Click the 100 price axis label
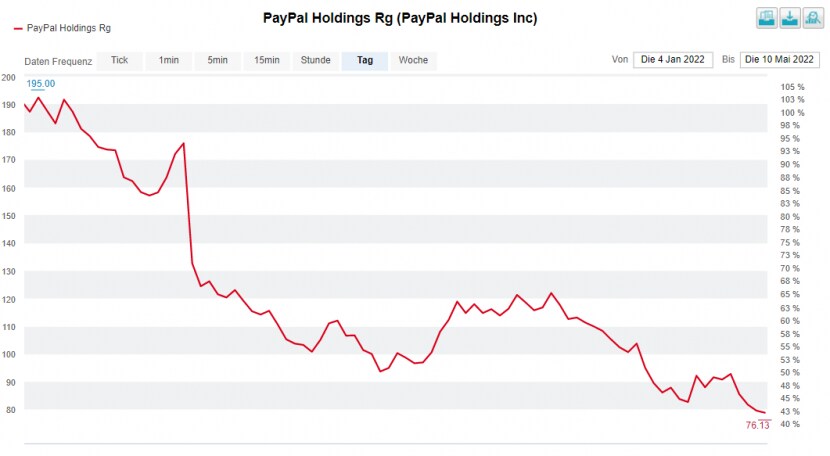This screenshot has height=456, width=830. (x=8, y=354)
